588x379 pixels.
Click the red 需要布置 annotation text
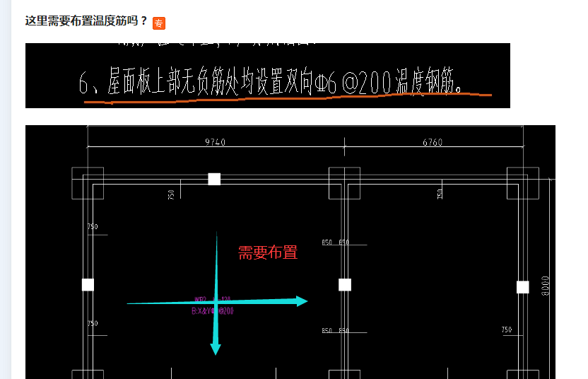(x=268, y=252)
